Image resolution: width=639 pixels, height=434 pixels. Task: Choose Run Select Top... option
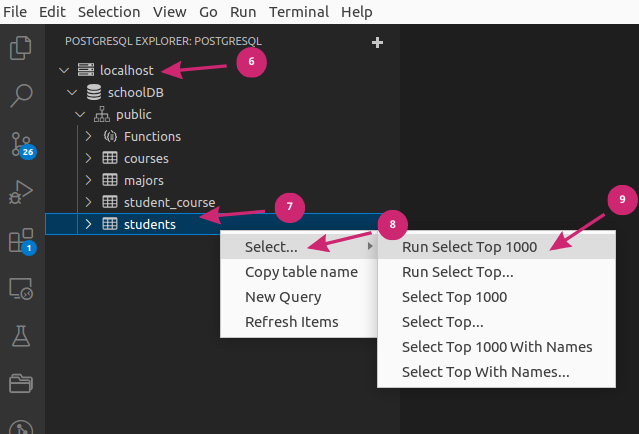(496, 272)
